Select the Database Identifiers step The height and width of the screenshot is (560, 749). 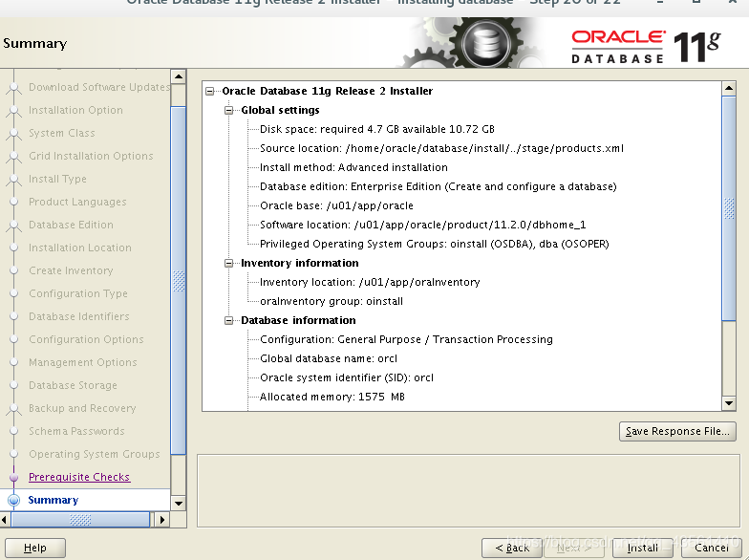point(79,316)
